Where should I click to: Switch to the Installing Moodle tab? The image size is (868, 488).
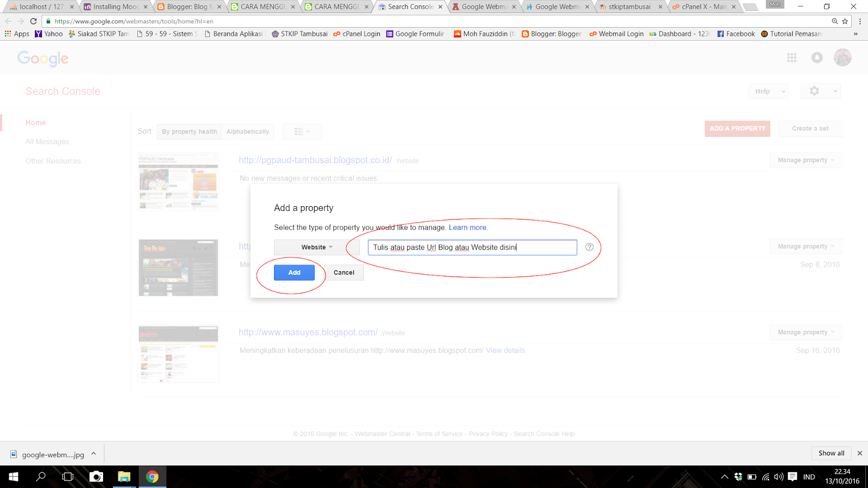(x=114, y=7)
